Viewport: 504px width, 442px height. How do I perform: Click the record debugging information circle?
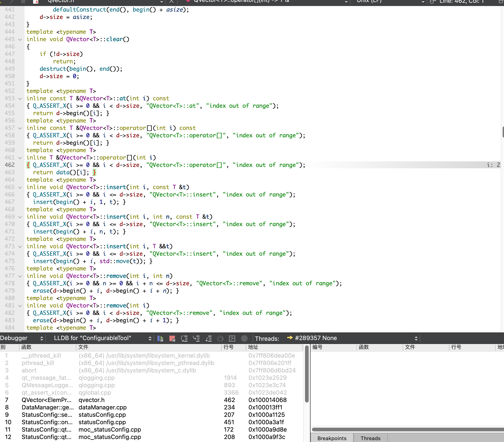click(244, 338)
